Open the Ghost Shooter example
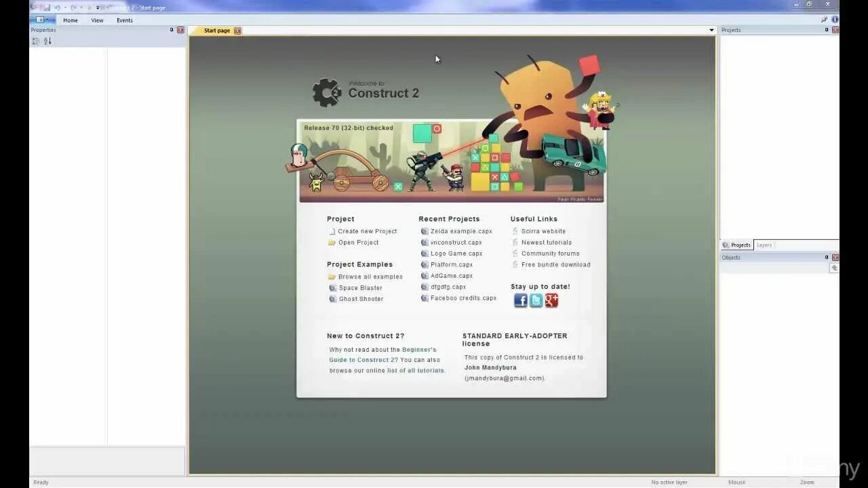Screen dimensions: 868x488 point(361,299)
